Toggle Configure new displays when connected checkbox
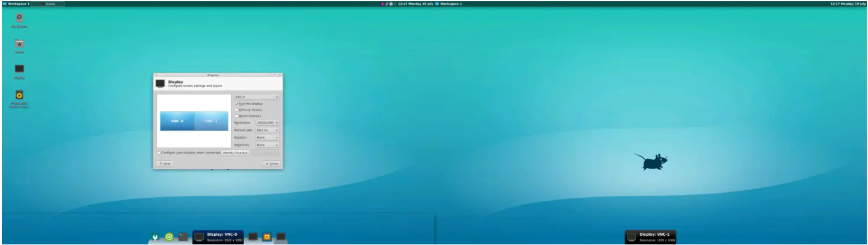 [159, 152]
